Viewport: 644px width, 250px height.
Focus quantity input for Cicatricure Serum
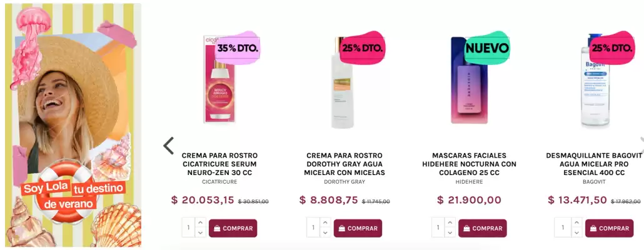[189, 227]
